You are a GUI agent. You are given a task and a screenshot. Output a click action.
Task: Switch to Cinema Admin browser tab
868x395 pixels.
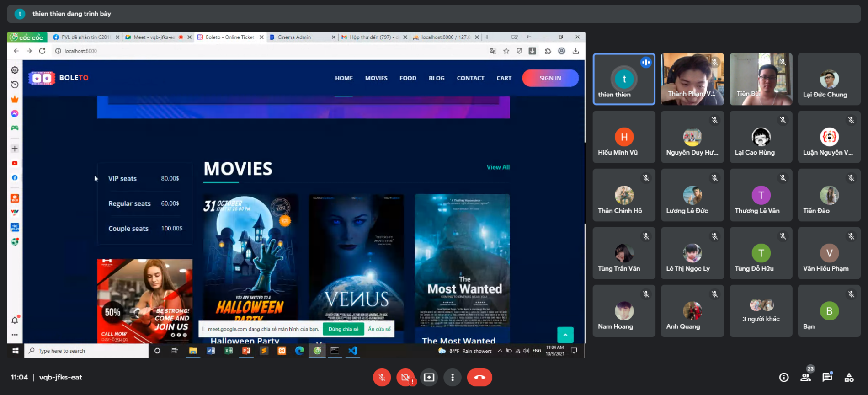[x=302, y=37]
